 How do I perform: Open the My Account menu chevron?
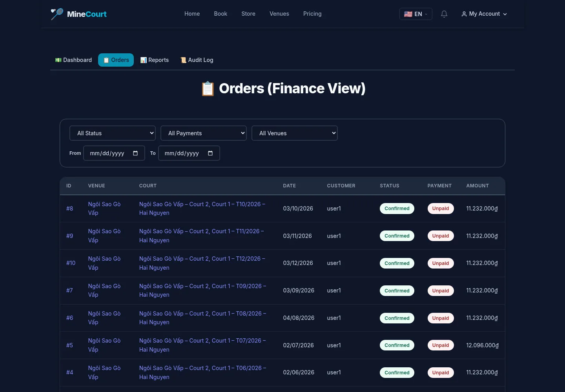[505, 14]
